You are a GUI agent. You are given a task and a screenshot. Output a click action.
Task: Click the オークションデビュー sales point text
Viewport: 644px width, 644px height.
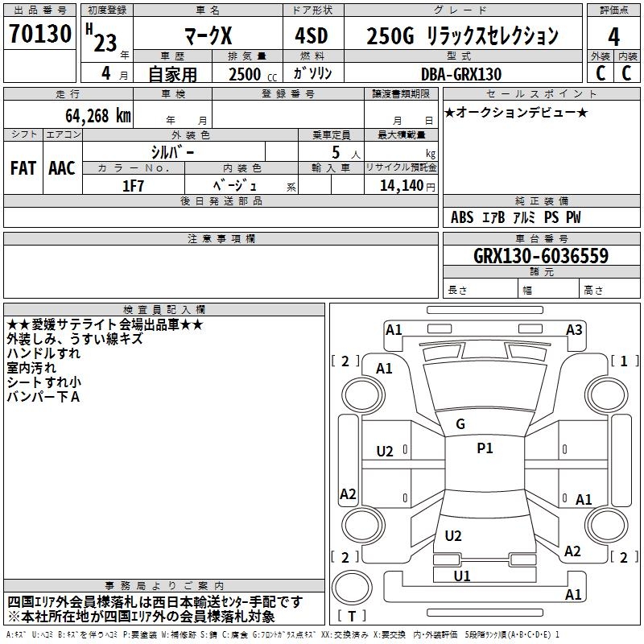[515, 112]
